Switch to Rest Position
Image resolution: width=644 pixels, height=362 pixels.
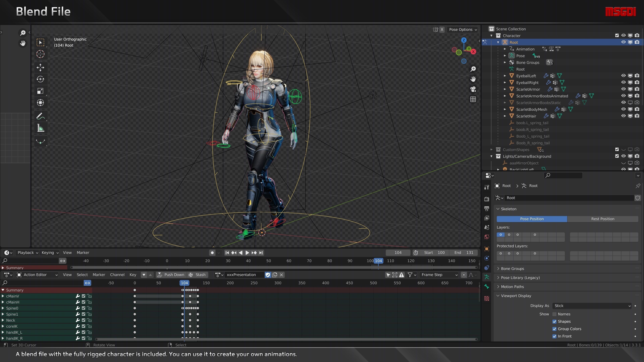pos(603,219)
